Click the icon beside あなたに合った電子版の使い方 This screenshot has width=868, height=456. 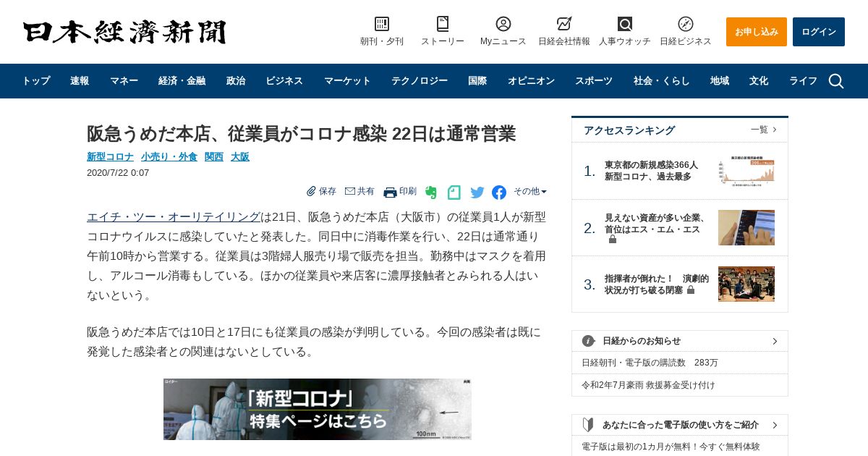(589, 425)
